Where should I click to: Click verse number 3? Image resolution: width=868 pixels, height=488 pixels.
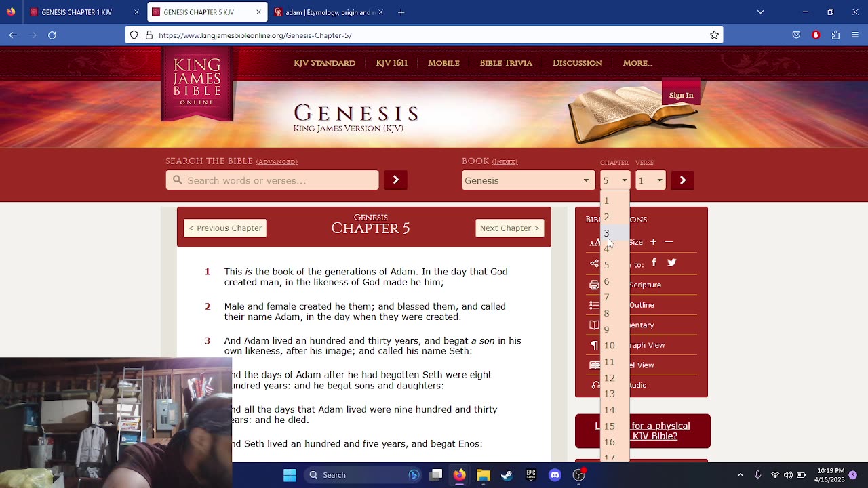(x=208, y=341)
